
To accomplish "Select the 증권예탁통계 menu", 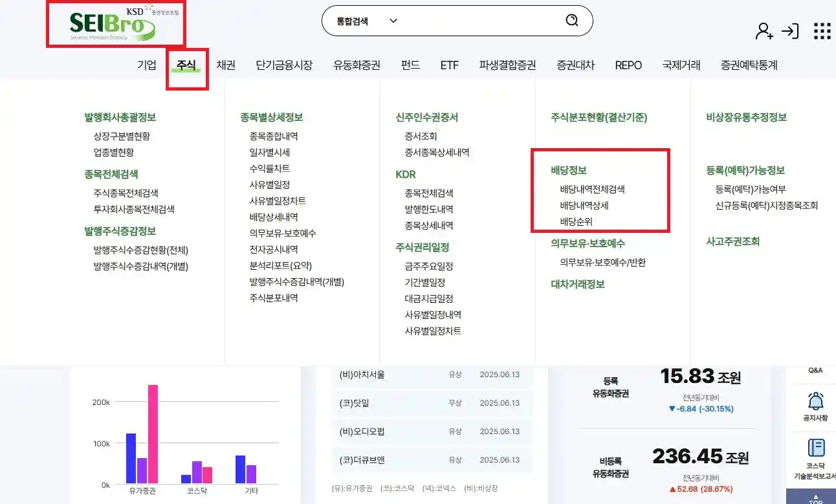I will (749, 65).
